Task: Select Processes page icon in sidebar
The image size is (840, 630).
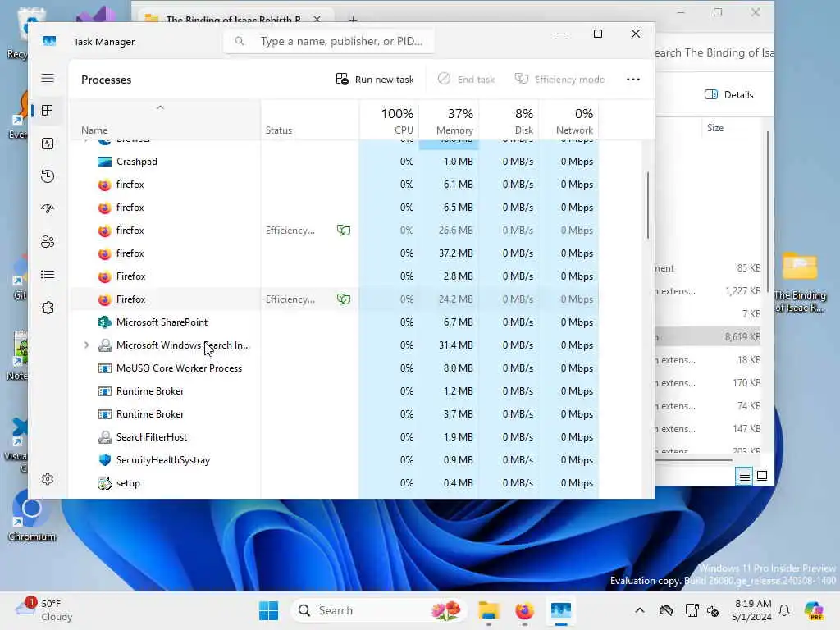Action: [48, 111]
